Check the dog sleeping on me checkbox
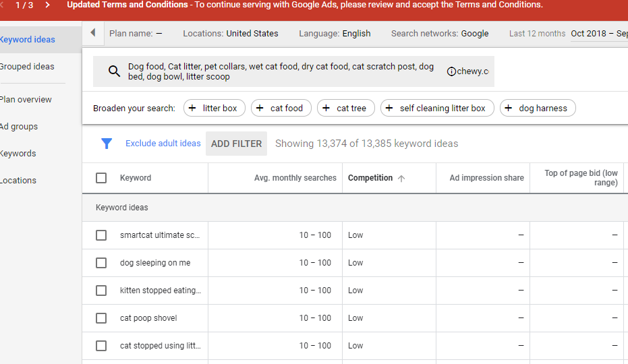628x364 pixels. pos(101,263)
